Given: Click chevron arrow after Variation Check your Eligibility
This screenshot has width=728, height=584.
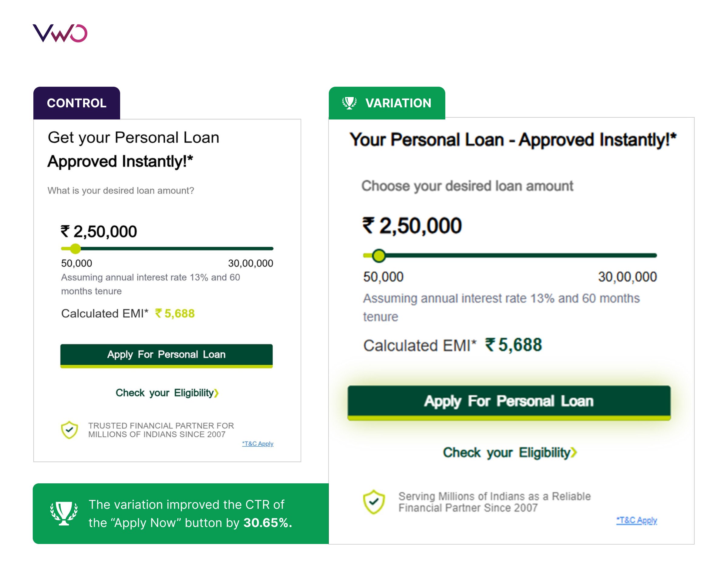Looking at the screenshot, I should pos(574,452).
